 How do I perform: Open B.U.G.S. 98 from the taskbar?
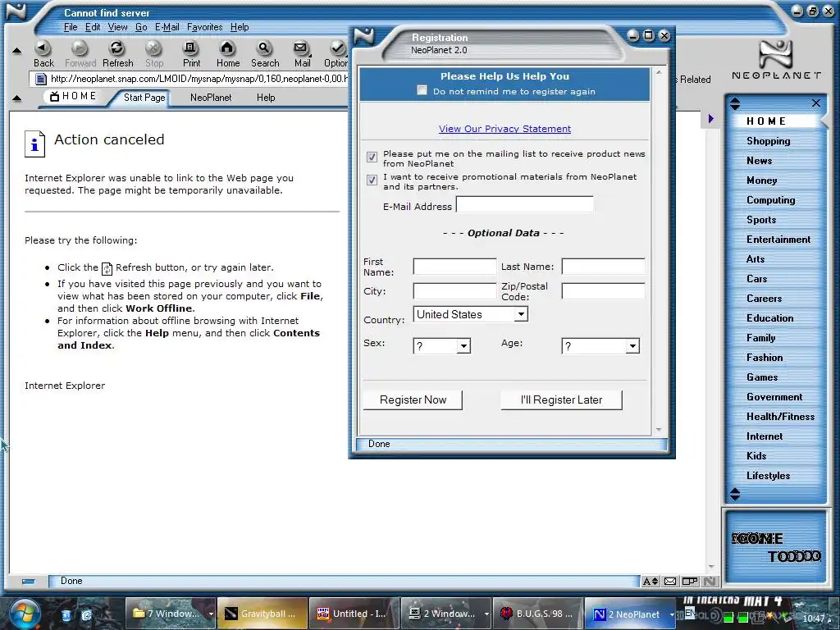click(x=538, y=614)
